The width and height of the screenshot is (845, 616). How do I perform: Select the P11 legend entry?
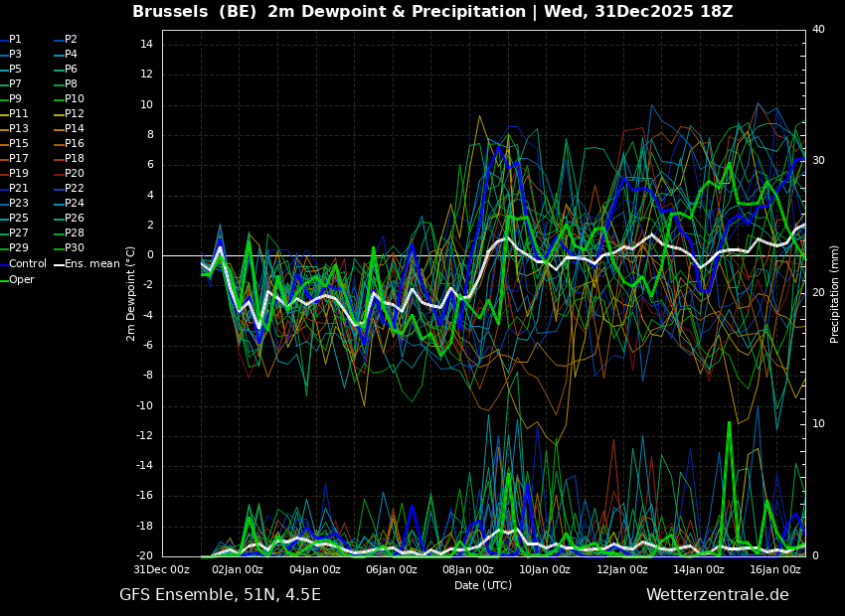14,113
